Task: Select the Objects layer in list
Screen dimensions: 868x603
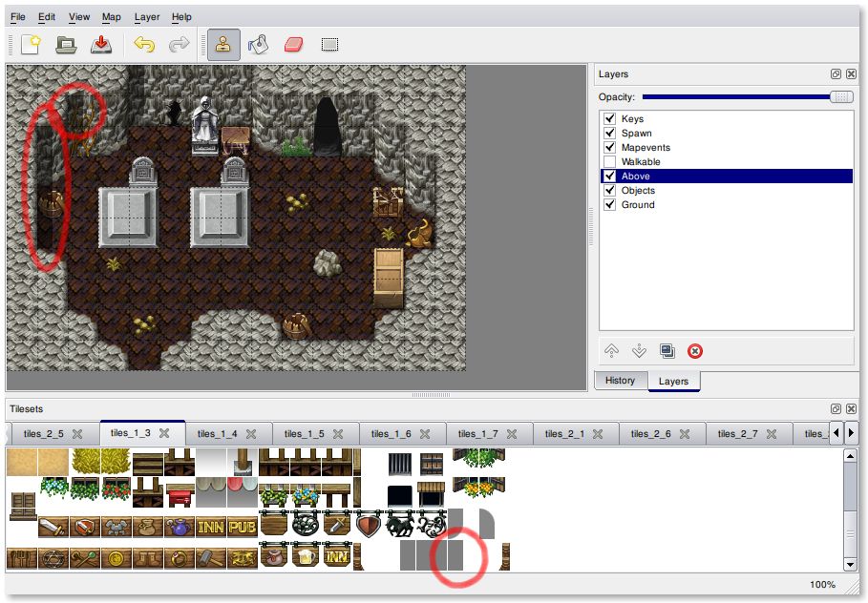Action: [638, 191]
